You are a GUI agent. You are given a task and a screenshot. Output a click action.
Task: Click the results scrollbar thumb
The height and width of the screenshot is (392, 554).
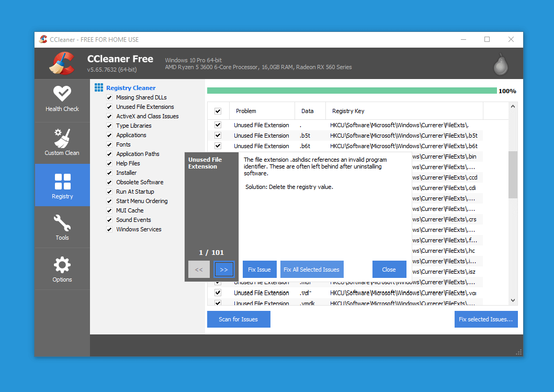coord(513,175)
